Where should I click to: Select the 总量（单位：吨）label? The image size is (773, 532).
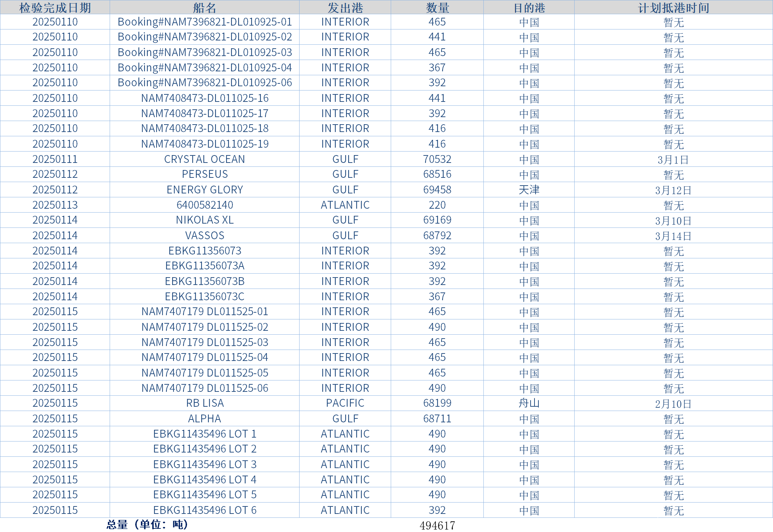tap(147, 525)
